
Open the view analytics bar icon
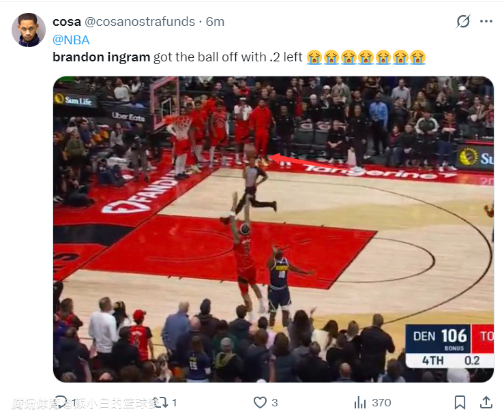click(x=359, y=402)
